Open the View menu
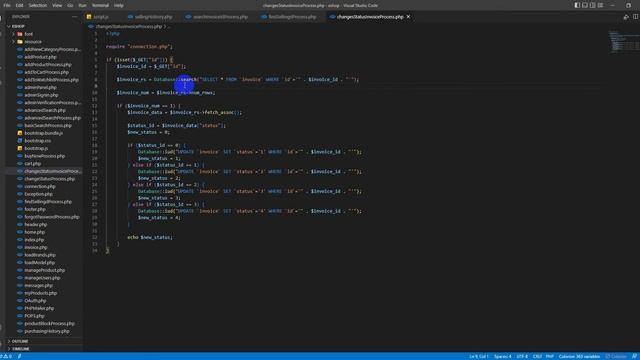Image resolution: width=640 pixels, height=360 pixels. point(57,5)
